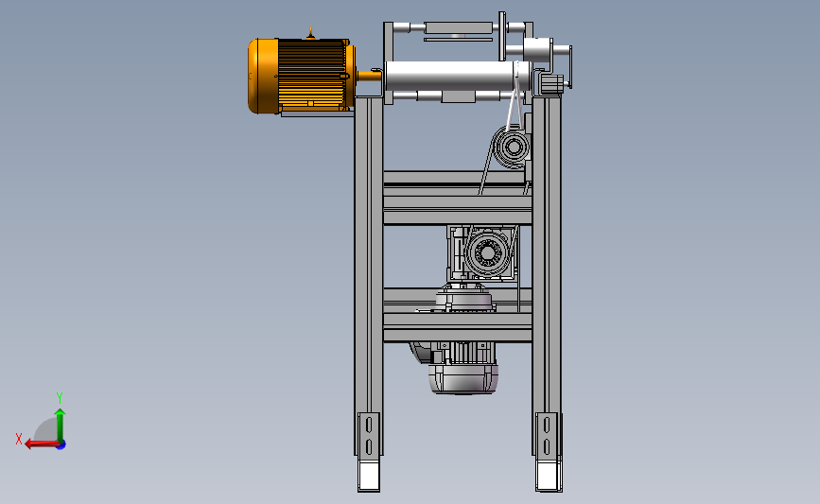Click the green Y axis arrow of the triad
The height and width of the screenshot is (504, 820).
(x=60, y=426)
